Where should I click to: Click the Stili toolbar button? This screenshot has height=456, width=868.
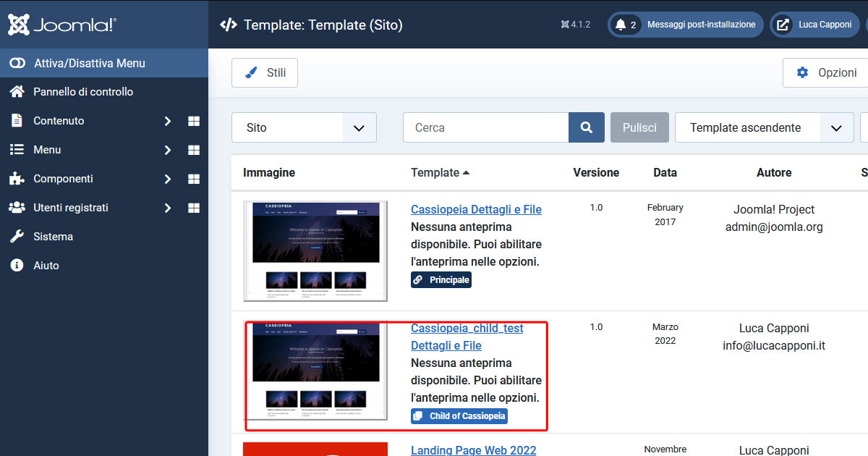click(x=265, y=72)
